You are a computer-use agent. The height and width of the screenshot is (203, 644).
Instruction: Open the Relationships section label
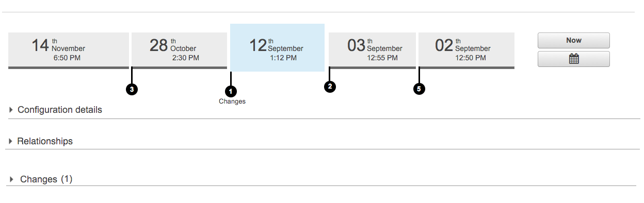pos(45,141)
